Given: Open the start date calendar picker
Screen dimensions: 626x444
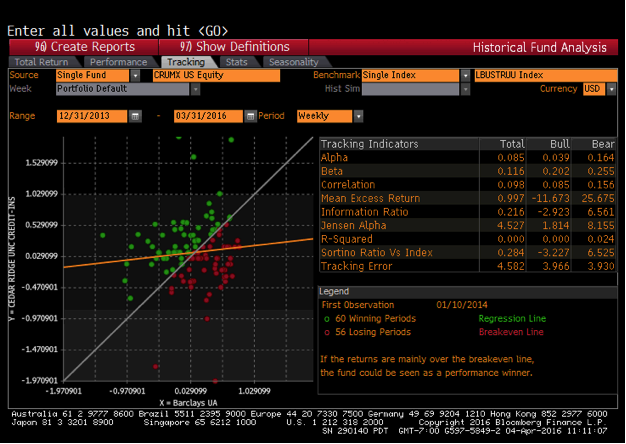Looking at the screenshot, I should pyautogui.click(x=136, y=116).
